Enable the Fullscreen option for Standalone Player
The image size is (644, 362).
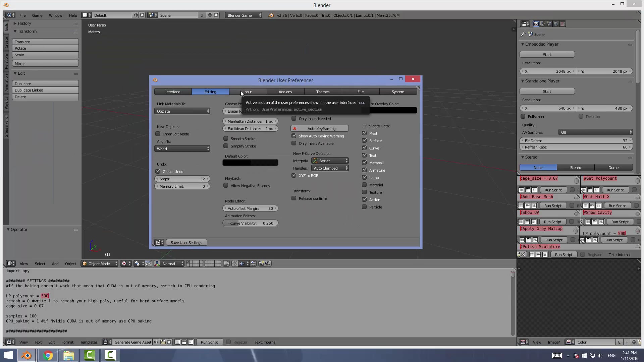(523, 116)
